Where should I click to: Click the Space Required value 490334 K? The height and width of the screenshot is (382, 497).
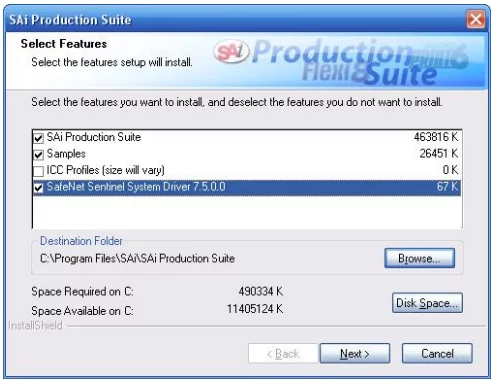[x=261, y=292]
